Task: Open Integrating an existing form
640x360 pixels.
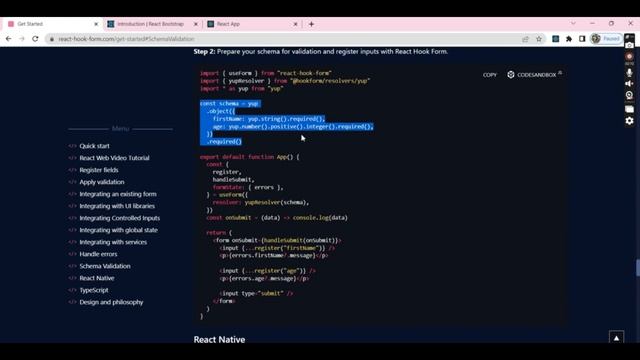Action: coord(118,194)
